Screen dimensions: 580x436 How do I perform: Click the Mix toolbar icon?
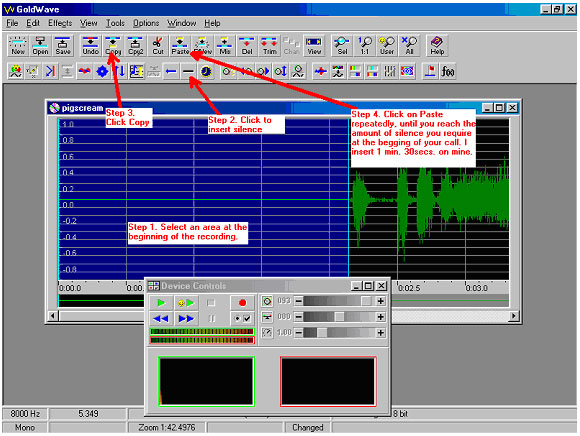[x=225, y=45]
